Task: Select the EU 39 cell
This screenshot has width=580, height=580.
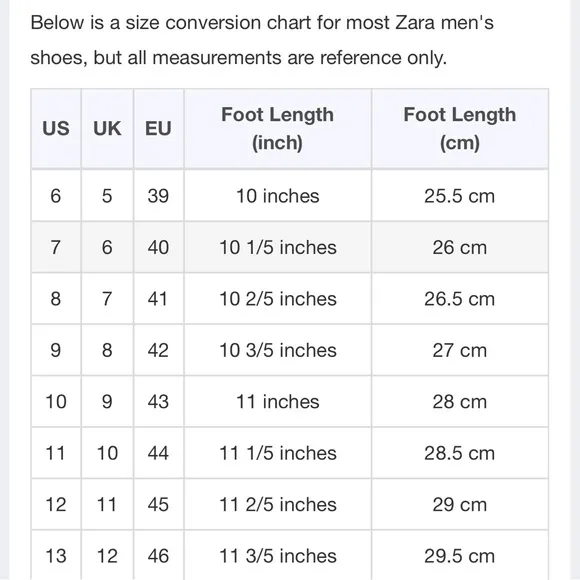Action: (x=158, y=196)
